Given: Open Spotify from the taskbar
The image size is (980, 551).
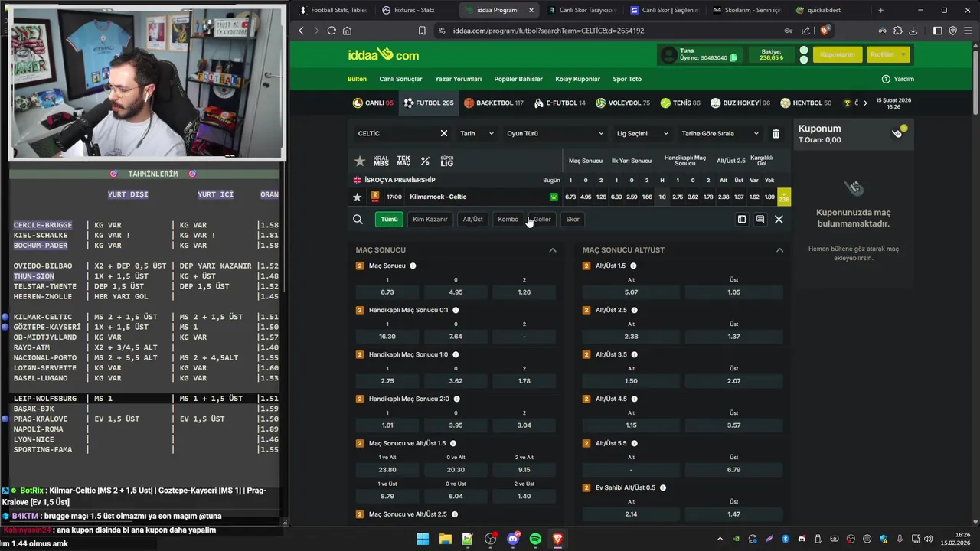Looking at the screenshot, I should (535, 539).
